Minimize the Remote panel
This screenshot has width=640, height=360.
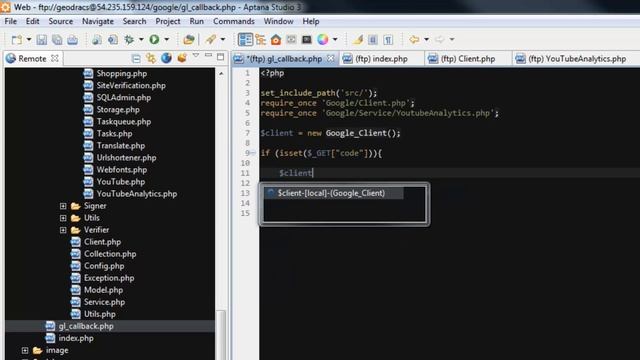tap(208, 56)
